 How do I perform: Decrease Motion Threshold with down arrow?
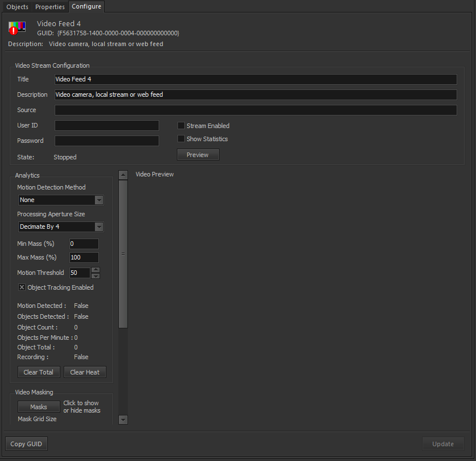point(96,276)
